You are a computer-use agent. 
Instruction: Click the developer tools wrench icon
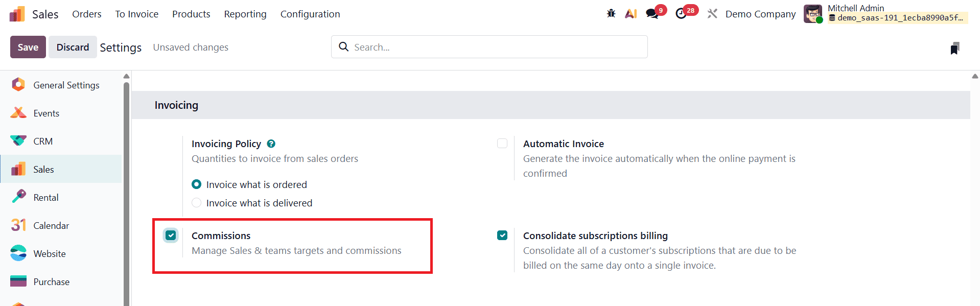712,14
